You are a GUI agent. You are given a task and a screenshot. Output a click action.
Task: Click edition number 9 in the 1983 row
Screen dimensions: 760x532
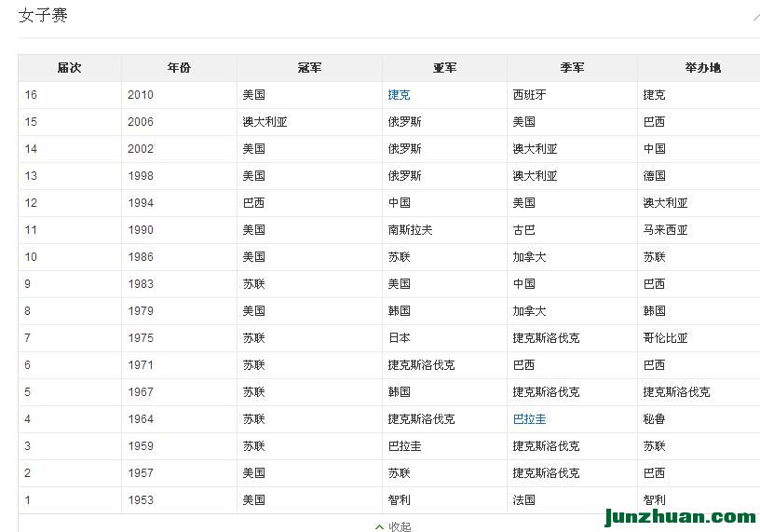point(28,283)
